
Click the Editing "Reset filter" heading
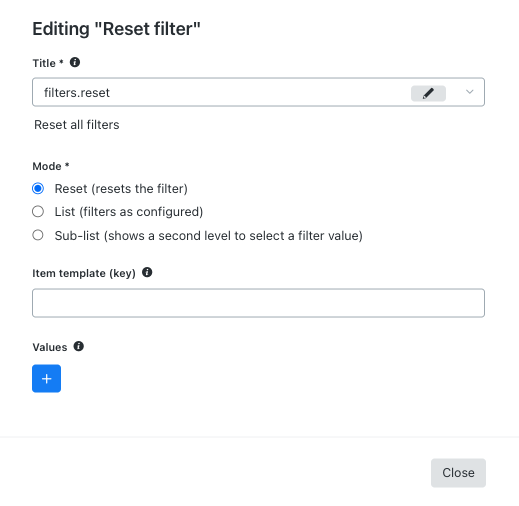[116, 29]
